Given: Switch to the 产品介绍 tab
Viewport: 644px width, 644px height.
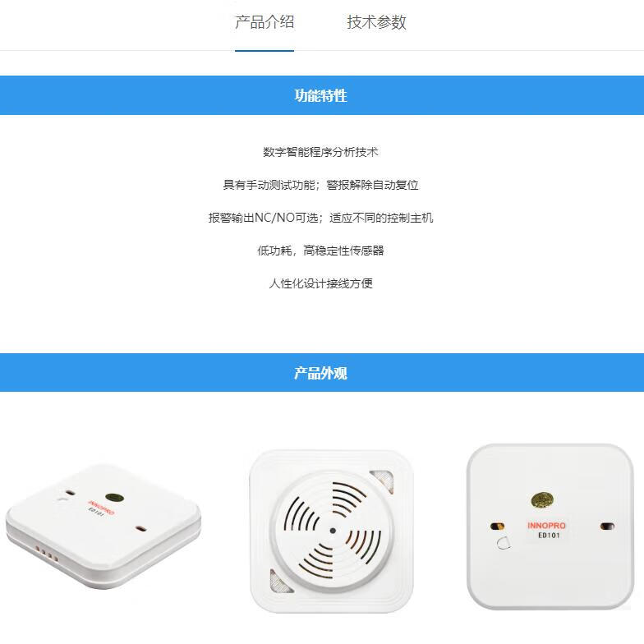Looking at the screenshot, I should [264, 23].
